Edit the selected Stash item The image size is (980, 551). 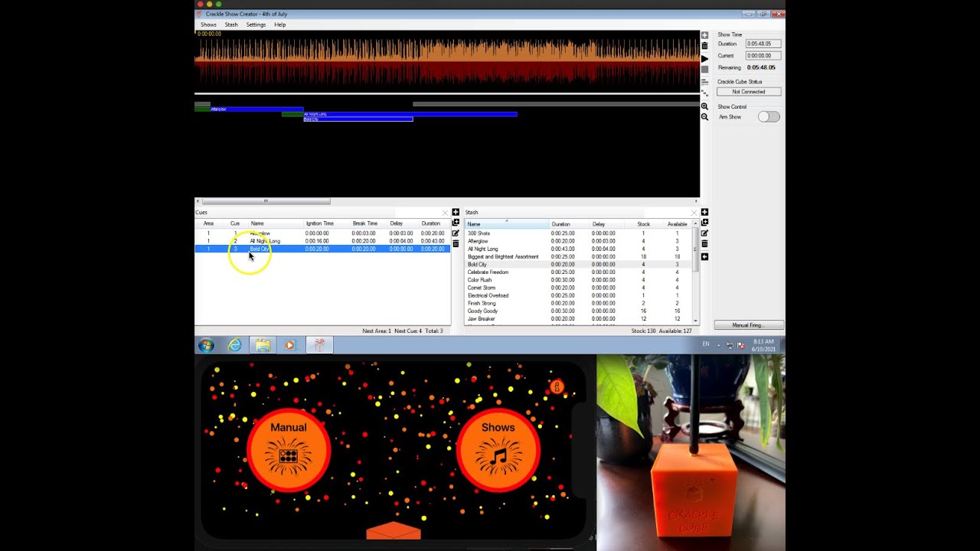click(x=704, y=233)
